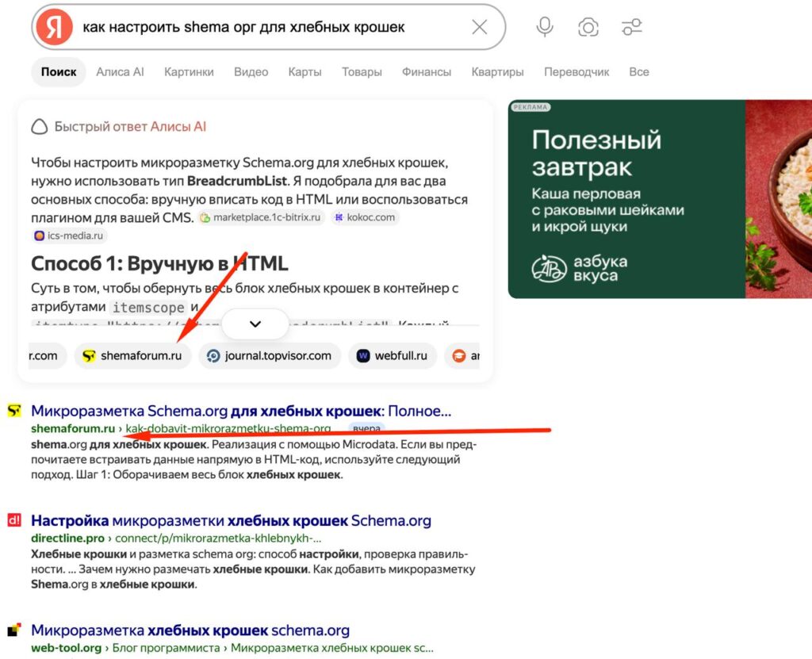Open Быстрый ответ Алисы AI heading
This screenshot has height=659, width=812.
(130, 127)
